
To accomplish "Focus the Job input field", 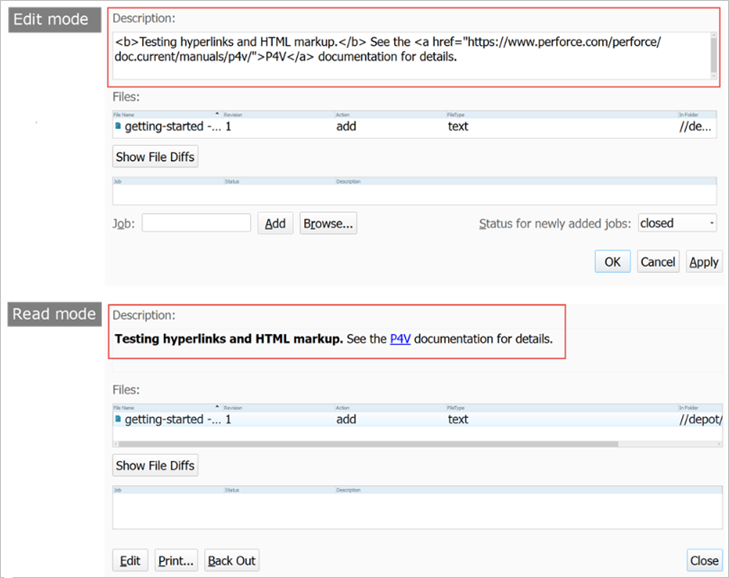I will pyautogui.click(x=196, y=223).
